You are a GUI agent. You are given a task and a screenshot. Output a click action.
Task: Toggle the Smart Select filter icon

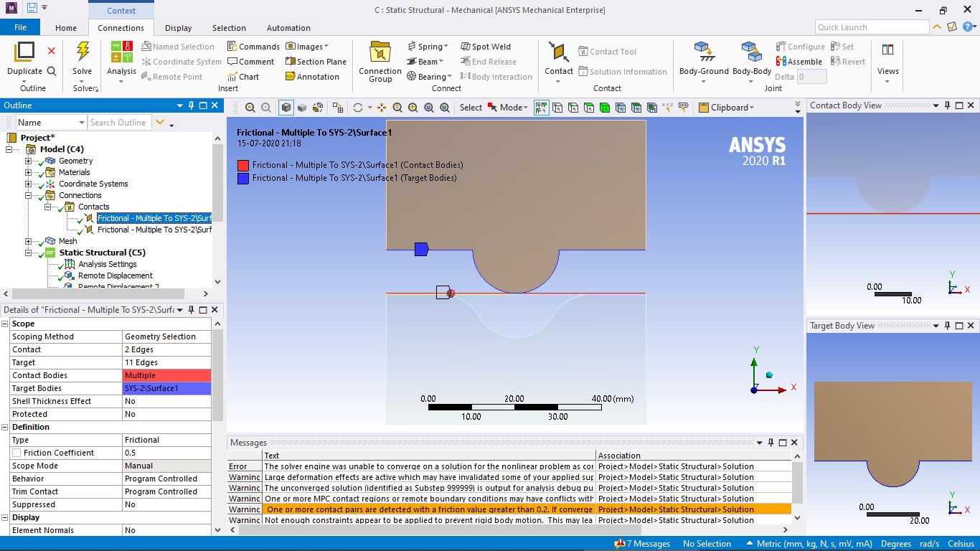(542, 108)
